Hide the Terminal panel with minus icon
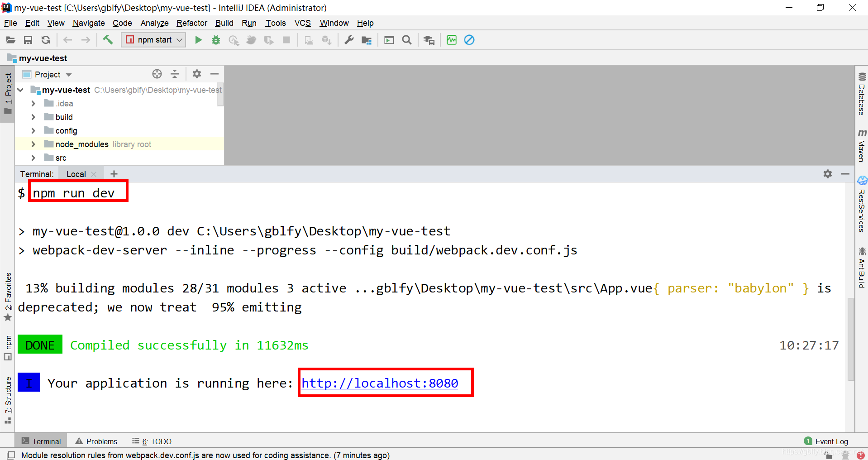 pyautogui.click(x=845, y=174)
